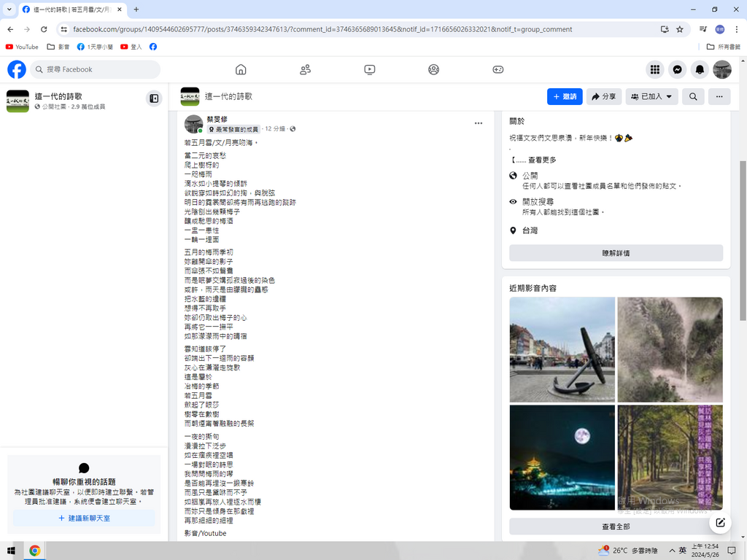This screenshot has width=747, height=560.
Task: Open Facebook Home feed icon
Action: click(241, 69)
